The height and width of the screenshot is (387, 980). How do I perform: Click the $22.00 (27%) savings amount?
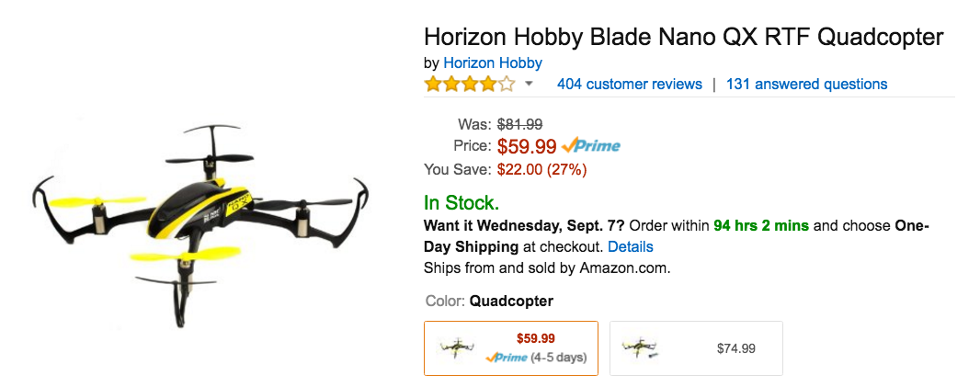click(541, 169)
